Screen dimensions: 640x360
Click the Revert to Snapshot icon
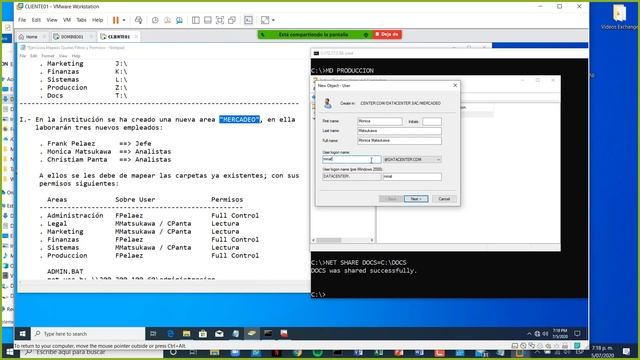pos(167,20)
